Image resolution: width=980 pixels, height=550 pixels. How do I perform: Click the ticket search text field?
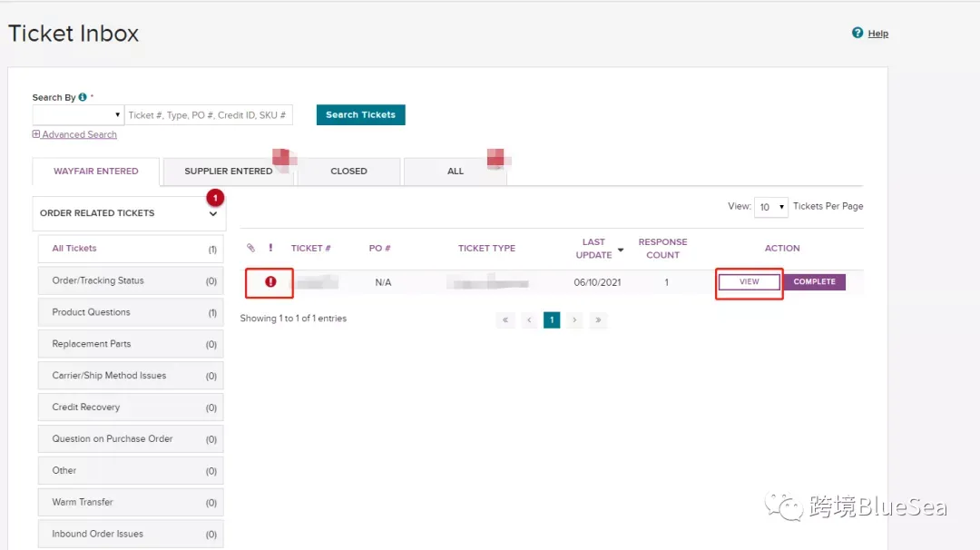pos(208,115)
